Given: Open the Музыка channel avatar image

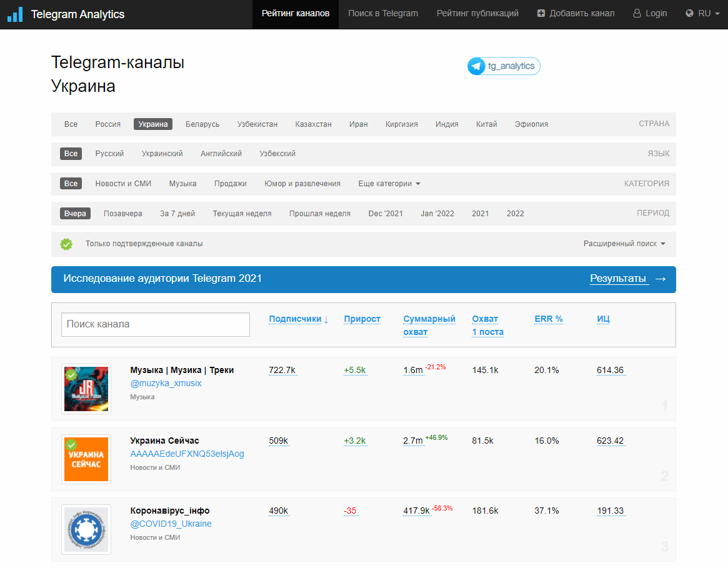Looking at the screenshot, I should pos(86,389).
